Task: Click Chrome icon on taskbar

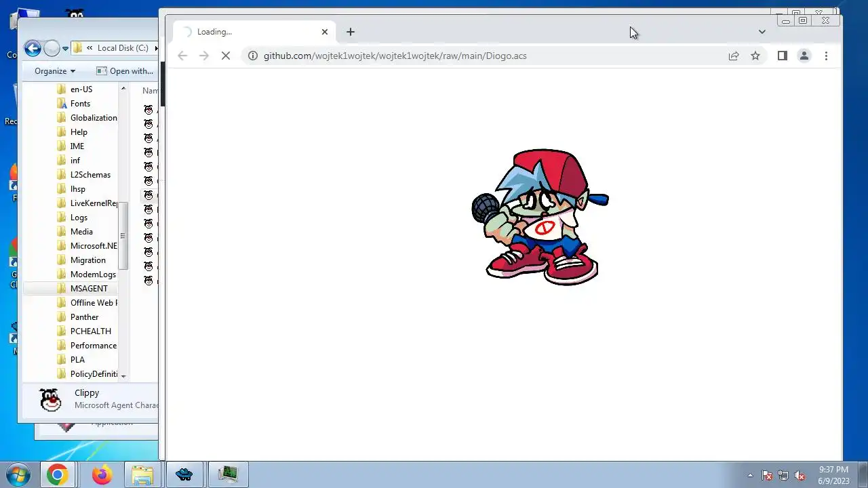Action: [57, 475]
